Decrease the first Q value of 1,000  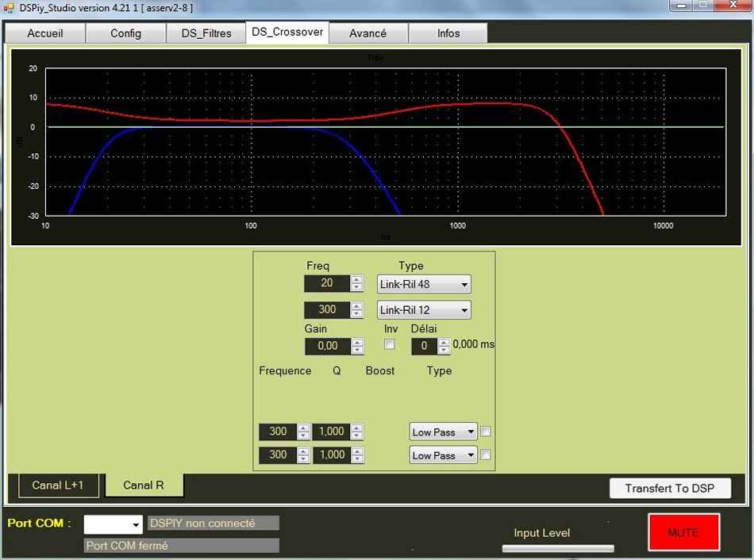357,435
